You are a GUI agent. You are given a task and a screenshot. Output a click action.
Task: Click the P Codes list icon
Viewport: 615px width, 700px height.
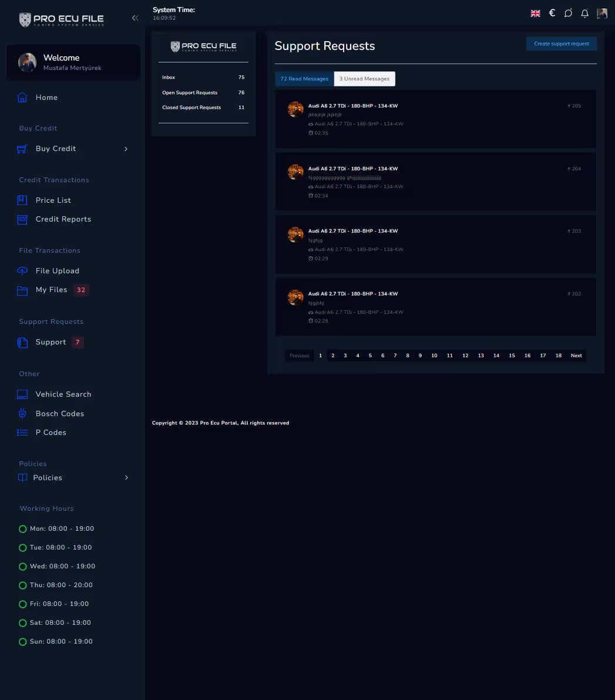(22, 433)
